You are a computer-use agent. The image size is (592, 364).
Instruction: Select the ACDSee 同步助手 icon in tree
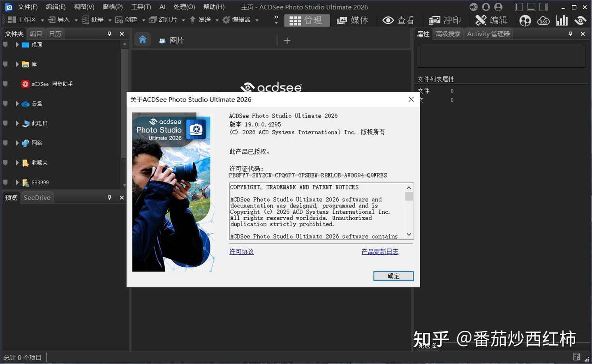[25, 84]
